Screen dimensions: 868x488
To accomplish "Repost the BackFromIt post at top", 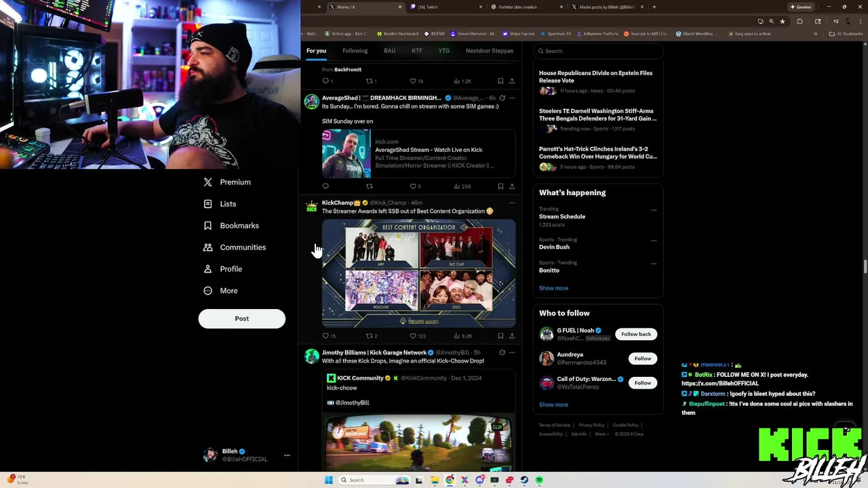I will pos(371,81).
